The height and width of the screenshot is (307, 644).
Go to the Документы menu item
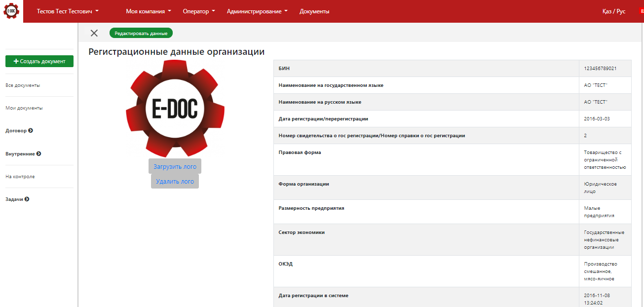point(314,11)
